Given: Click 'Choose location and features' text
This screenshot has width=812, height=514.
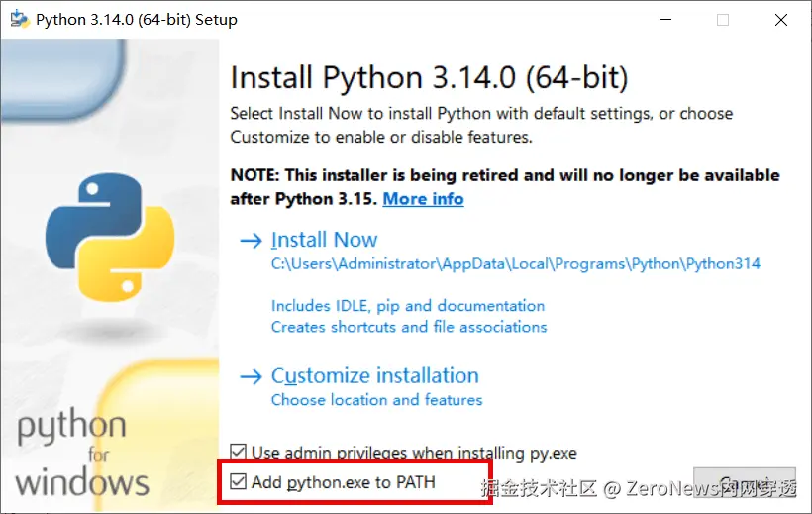Looking at the screenshot, I should (x=377, y=400).
